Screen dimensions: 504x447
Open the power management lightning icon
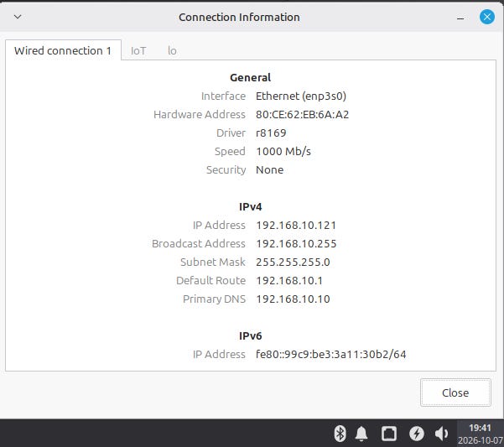point(417,434)
